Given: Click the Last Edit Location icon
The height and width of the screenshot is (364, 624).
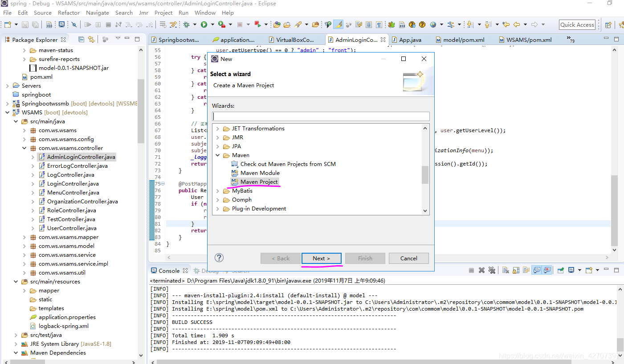Looking at the screenshot, I should [x=506, y=24].
